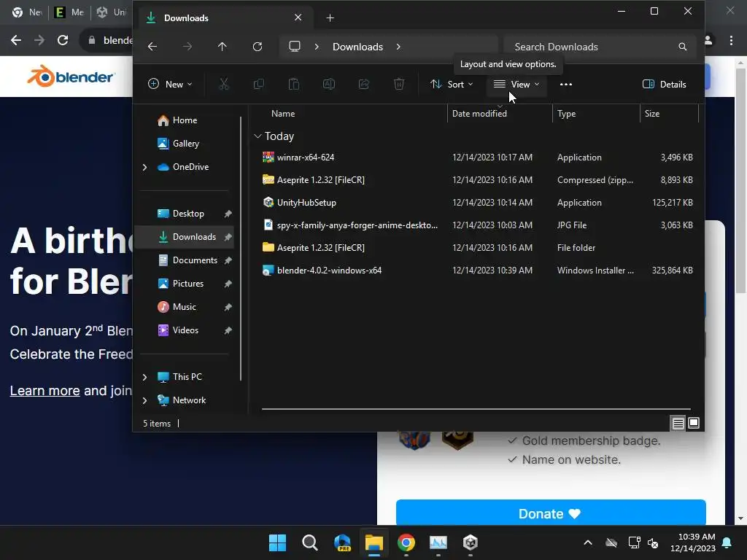The image size is (747, 560).
Task: Refresh the Downloads folder
Action: [x=258, y=47]
